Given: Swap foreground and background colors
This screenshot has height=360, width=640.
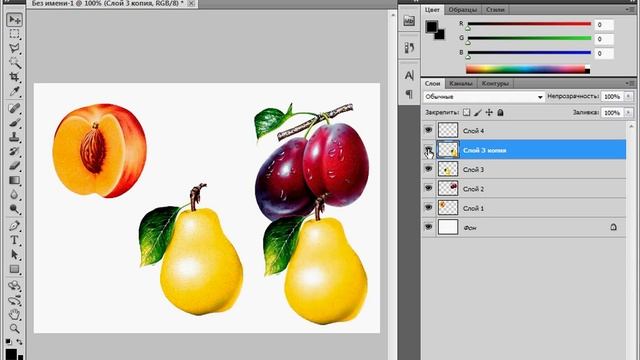Looking at the screenshot, I should click(19, 341).
